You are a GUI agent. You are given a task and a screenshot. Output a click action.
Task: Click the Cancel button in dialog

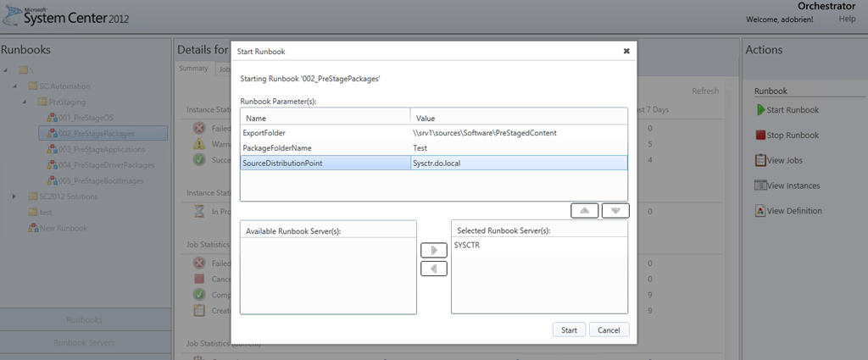pos(609,330)
